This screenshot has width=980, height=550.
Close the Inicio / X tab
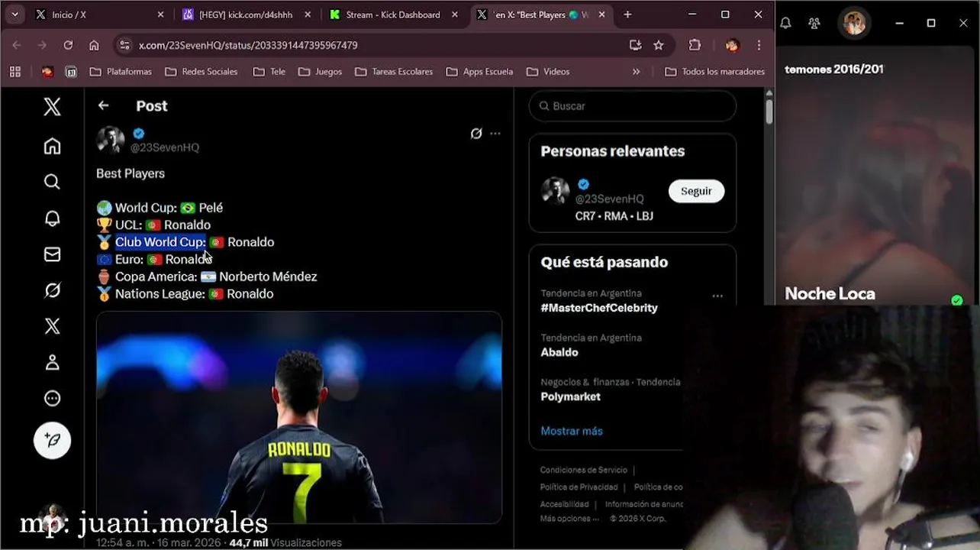pos(160,15)
